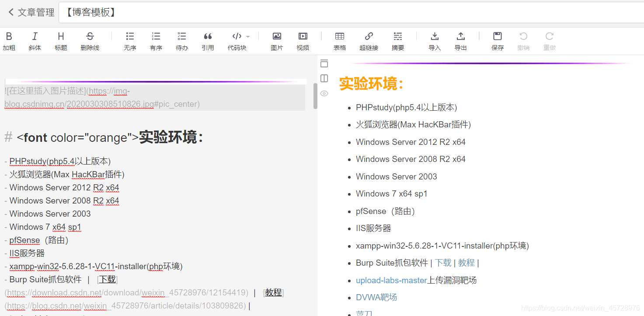This screenshot has width=644, height=316.
Task: Undo with 撤销 icon
Action: [x=523, y=42]
